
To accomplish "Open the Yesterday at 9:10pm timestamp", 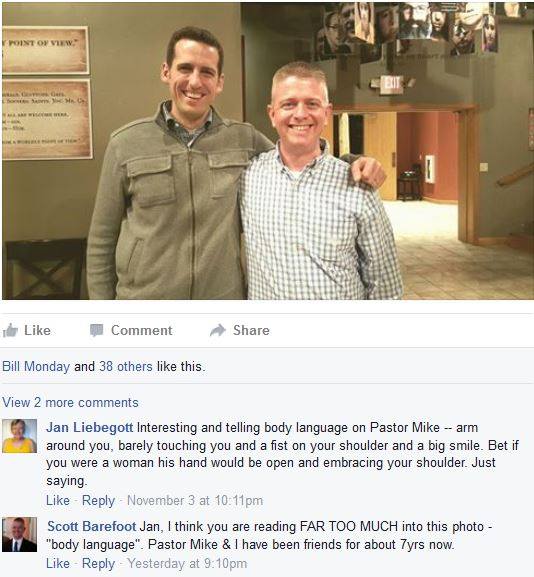I will click(187, 563).
